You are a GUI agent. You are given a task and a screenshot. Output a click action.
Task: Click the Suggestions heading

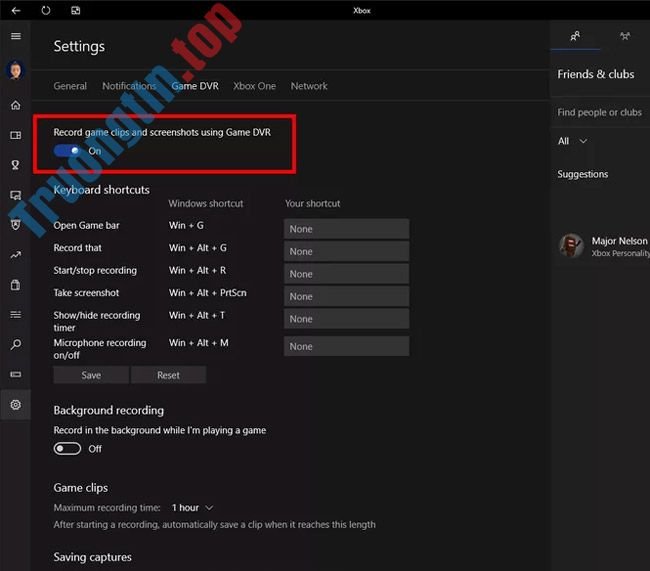point(582,174)
